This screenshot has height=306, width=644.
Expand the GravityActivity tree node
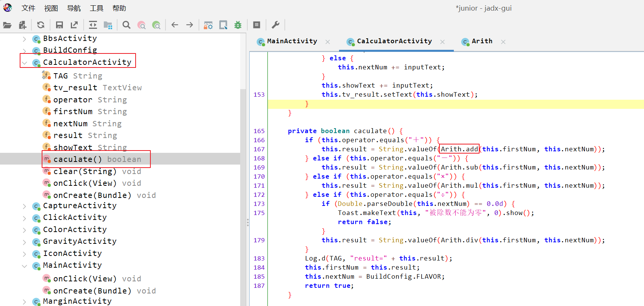(24, 242)
